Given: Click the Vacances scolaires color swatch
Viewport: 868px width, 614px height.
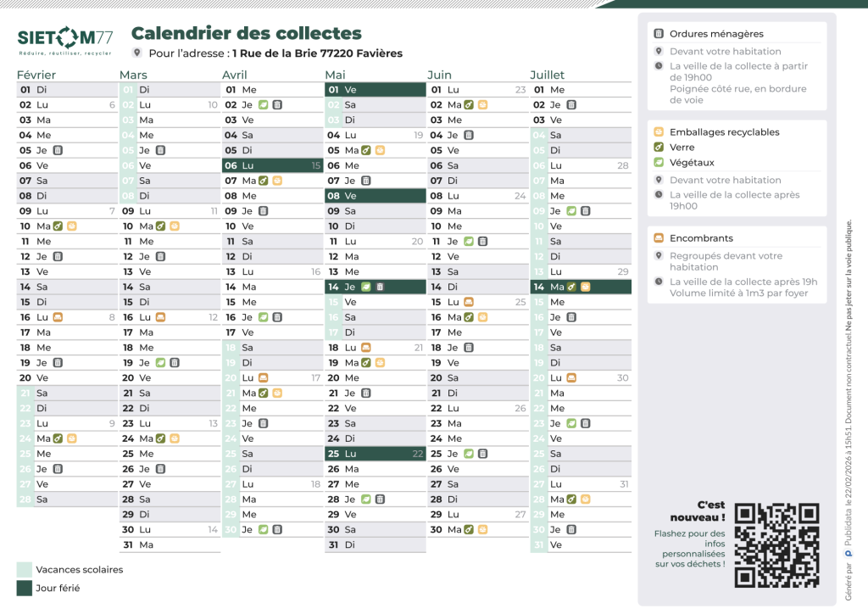Looking at the screenshot, I should tap(25, 570).
